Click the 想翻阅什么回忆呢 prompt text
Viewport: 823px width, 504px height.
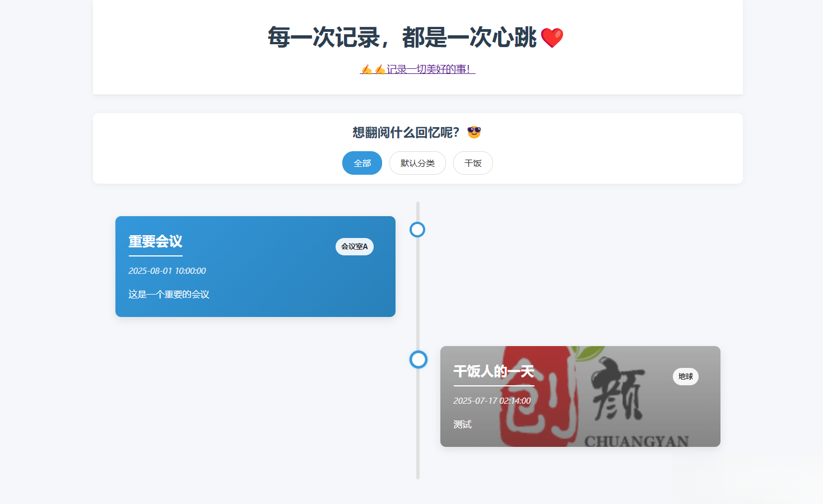[405, 132]
